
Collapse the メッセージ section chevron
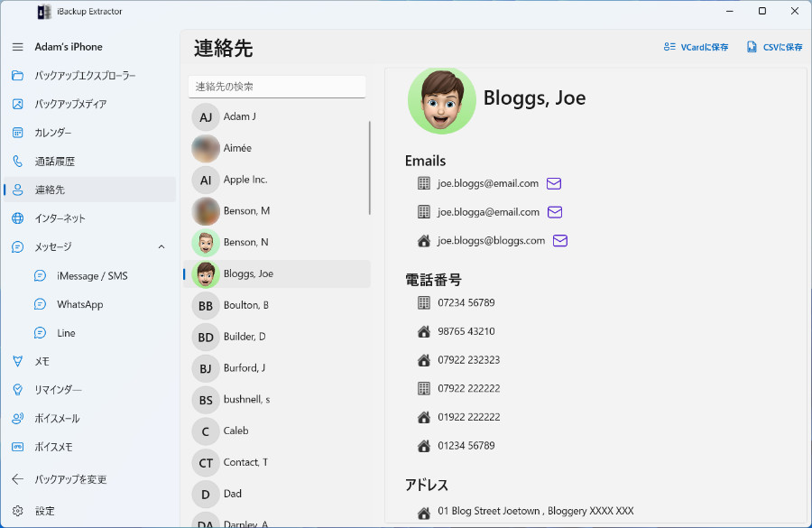pyautogui.click(x=161, y=246)
